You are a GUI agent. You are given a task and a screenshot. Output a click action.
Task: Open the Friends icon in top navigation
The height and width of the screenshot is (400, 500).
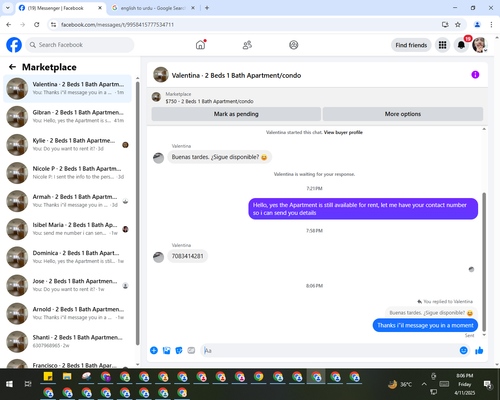[x=247, y=45]
